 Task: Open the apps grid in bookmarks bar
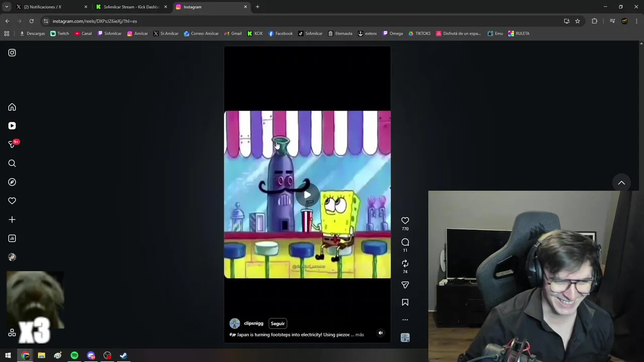(7, 34)
